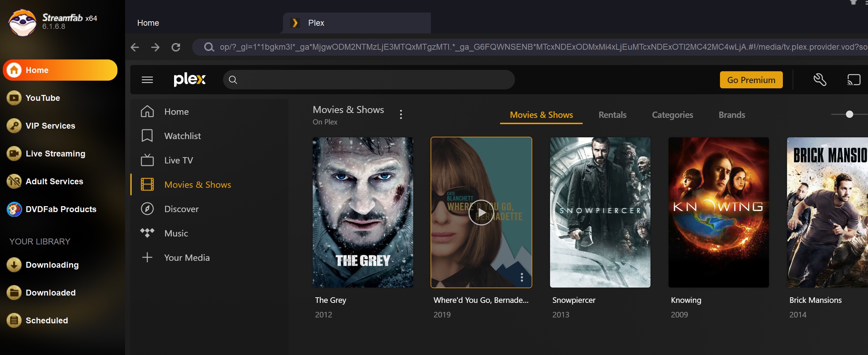Image resolution: width=868 pixels, height=355 pixels.
Task: Click the search magnifier in the Plex search bar
Action: [x=233, y=79]
